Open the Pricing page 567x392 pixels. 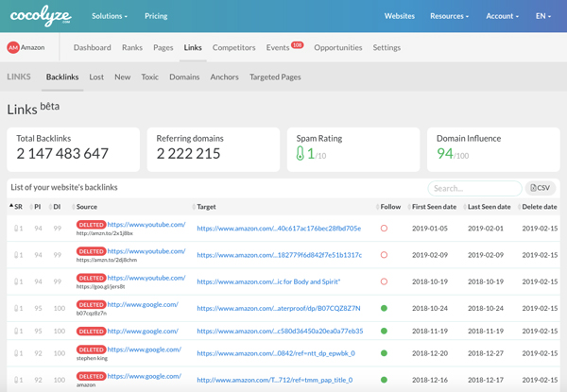click(156, 16)
